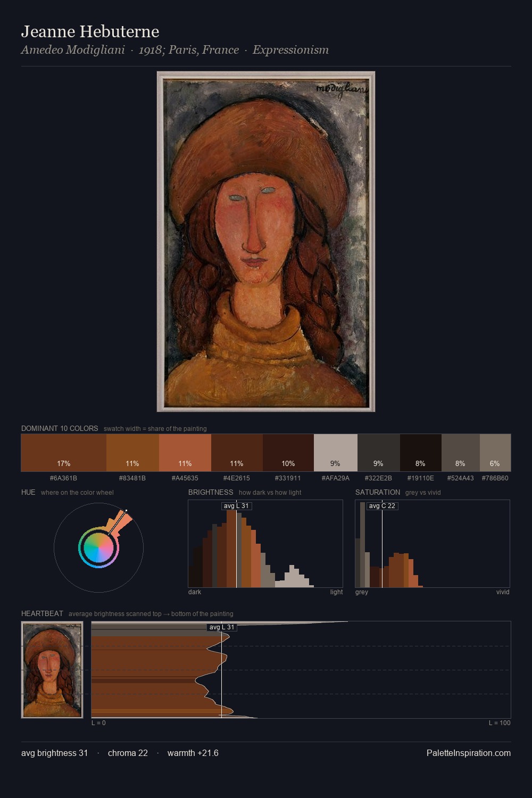The width and height of the screenshot is (532, 798).
Task: Choose the #4E2615 dark brown swatch
Action: point(237,453)
